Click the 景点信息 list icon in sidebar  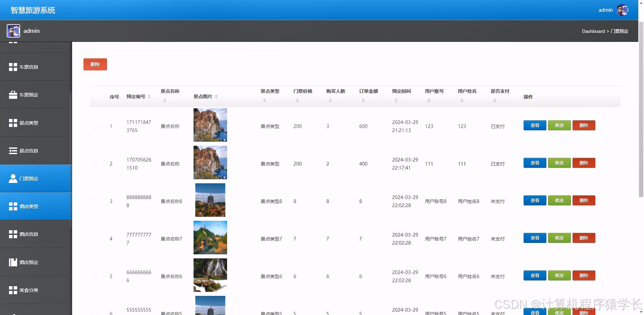click(x=13, y=151)
